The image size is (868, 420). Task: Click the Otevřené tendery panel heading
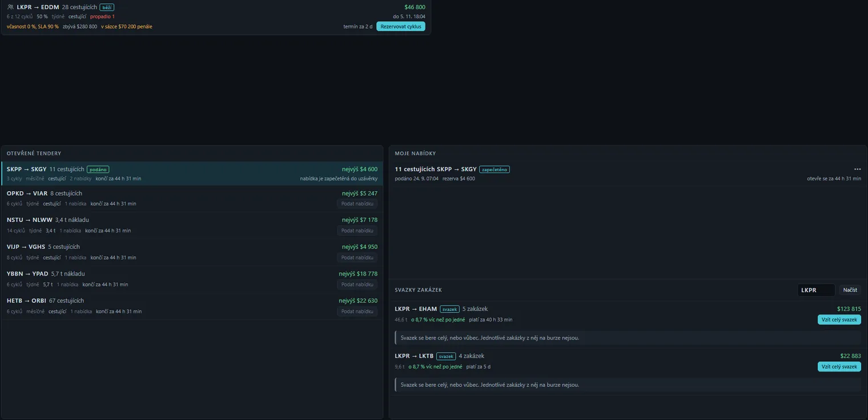pos(34,154)
